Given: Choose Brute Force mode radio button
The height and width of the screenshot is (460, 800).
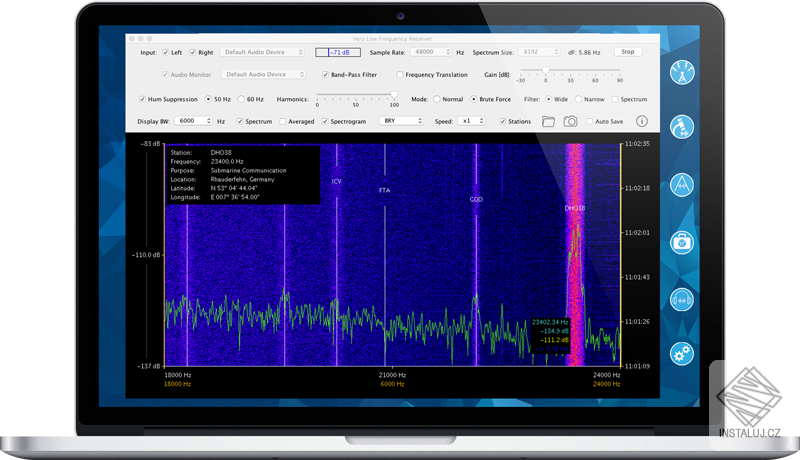Looking at the screenshot, I should click(x=473, y=99).
